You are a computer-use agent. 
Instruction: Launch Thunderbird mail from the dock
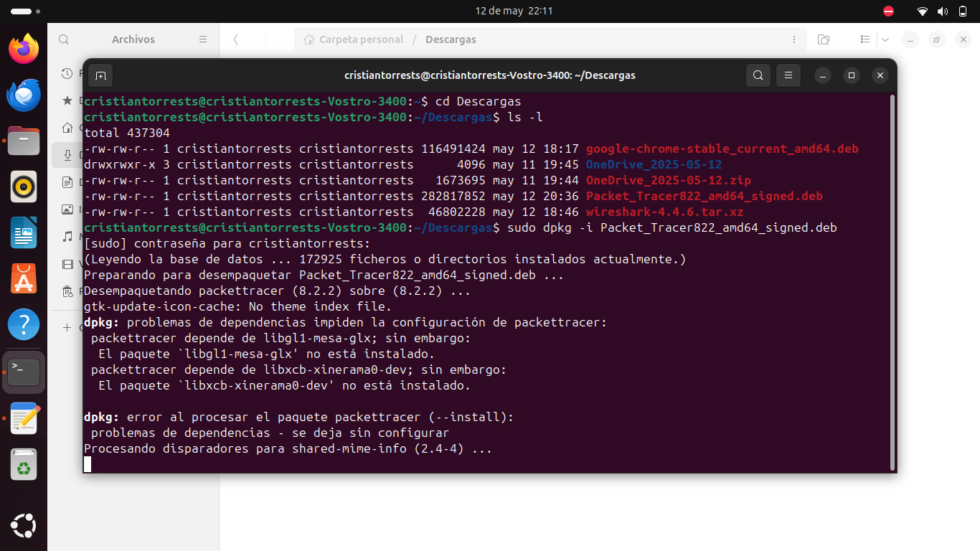[24, 95]
